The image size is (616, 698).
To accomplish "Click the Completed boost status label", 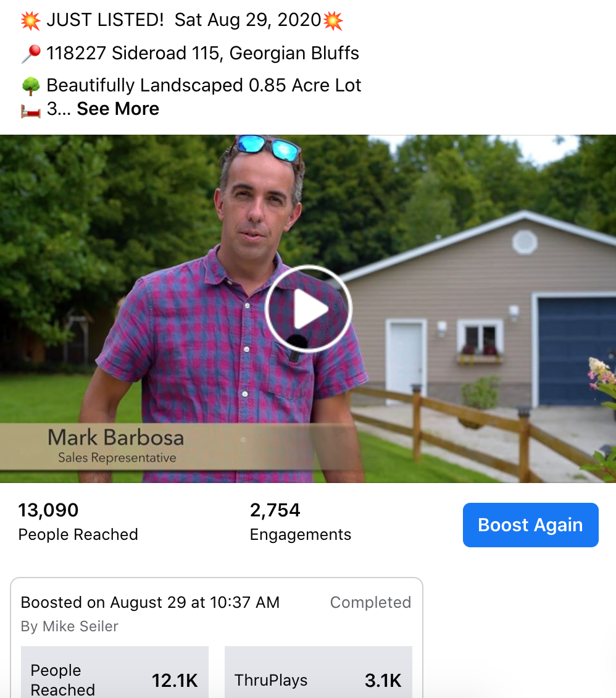I will point(370,602).
